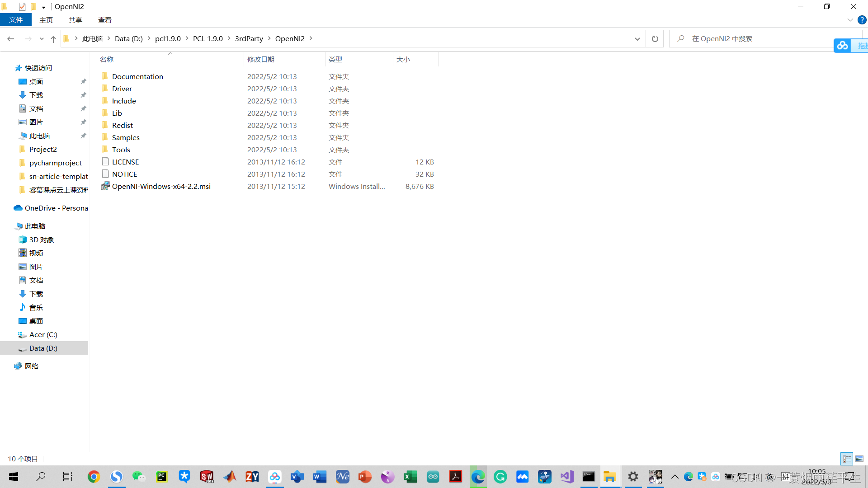This screenshot has height=488, width=868.
Task: Launch Google Chrome from taskbar
Action: 94,477
